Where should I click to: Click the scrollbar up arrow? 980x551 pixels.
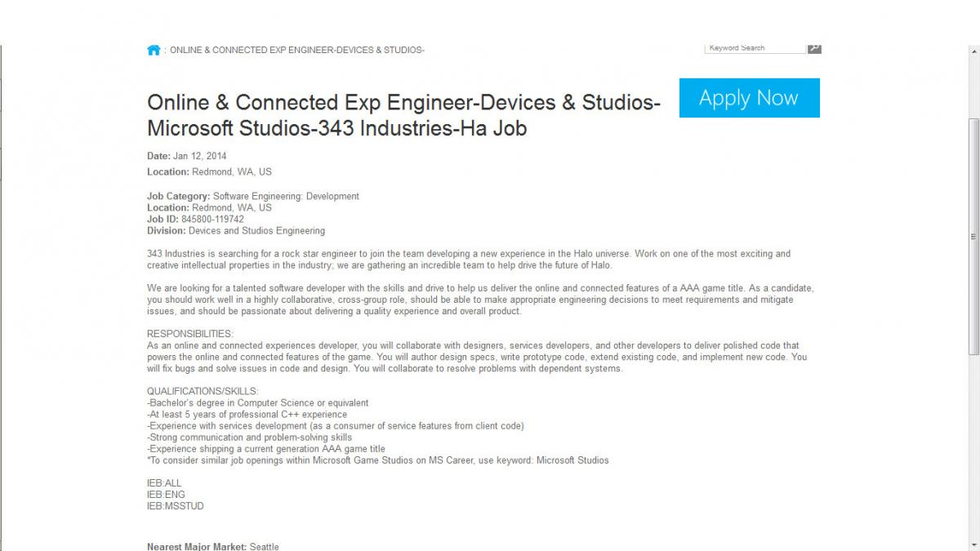(973, 49)
